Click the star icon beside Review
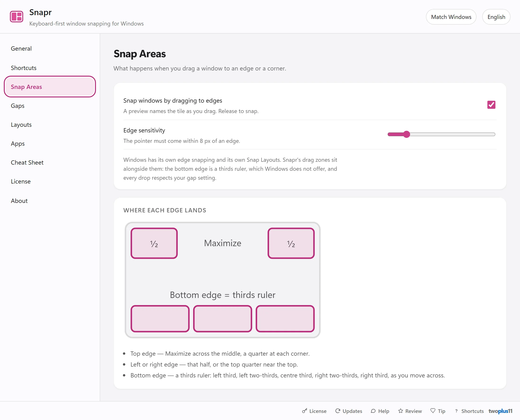This screenshot has height=420, width=520. (401, 411)
